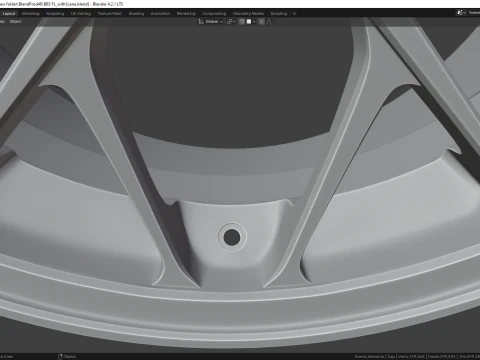Image resolution: width=480 pixels, height=360 pixels.
Task: Open the Sculpting workspace tab
Action: pyautogui.click(x=55, y=14)
